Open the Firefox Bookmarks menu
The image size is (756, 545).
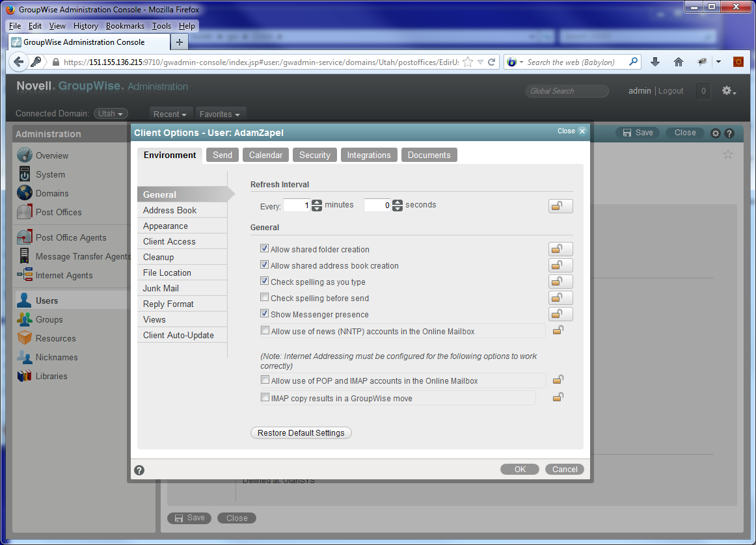point(125,26)
